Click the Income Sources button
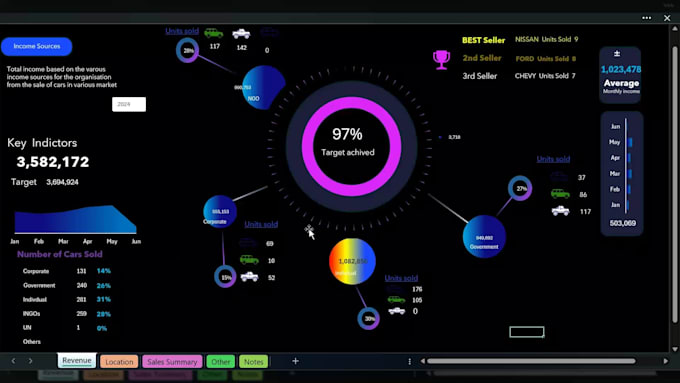Image resolution: width=680 pixels, height=383 pixels. tap(36, 46)
